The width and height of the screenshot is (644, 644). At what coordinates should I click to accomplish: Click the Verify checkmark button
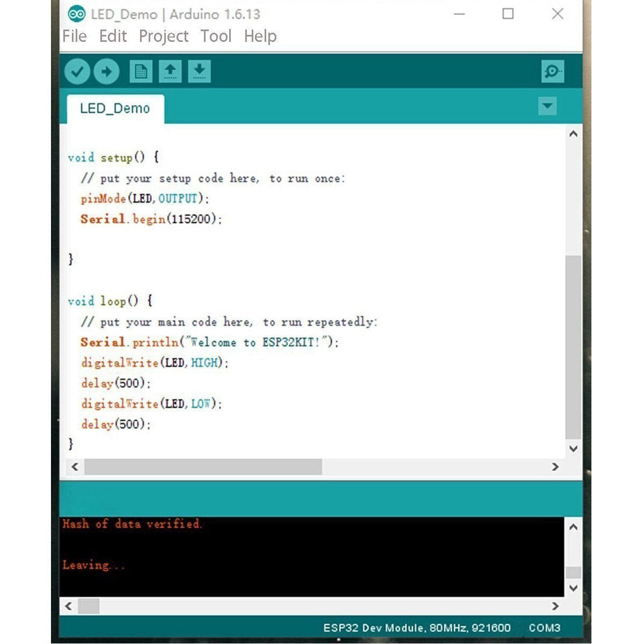click(x=77, y=71)
